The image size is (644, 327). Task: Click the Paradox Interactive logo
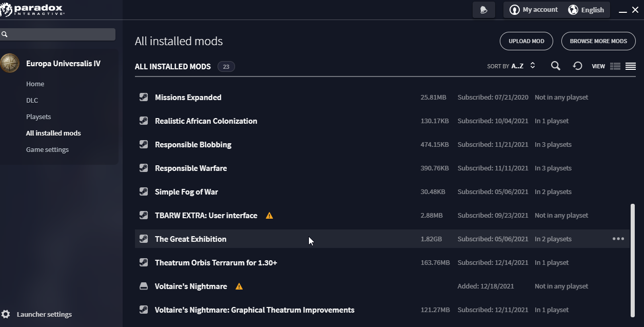tap(32, 10)
